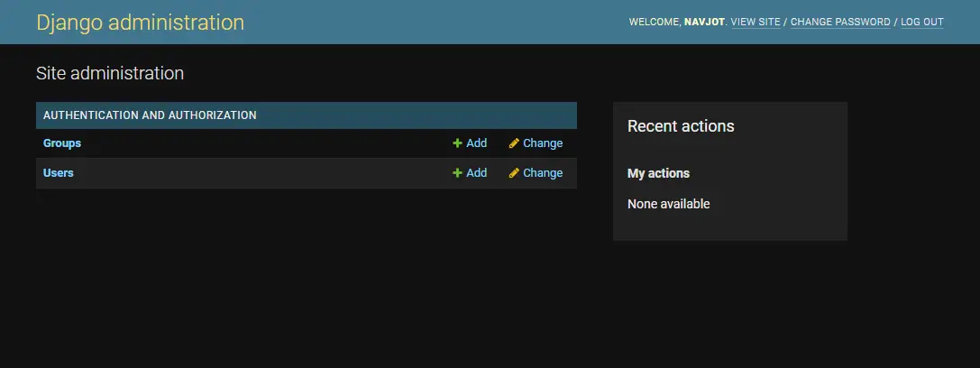This screenshot has height=368, width=980.
Task: Click the green plus icon beside Groups
Action: [x=457, y=143]
